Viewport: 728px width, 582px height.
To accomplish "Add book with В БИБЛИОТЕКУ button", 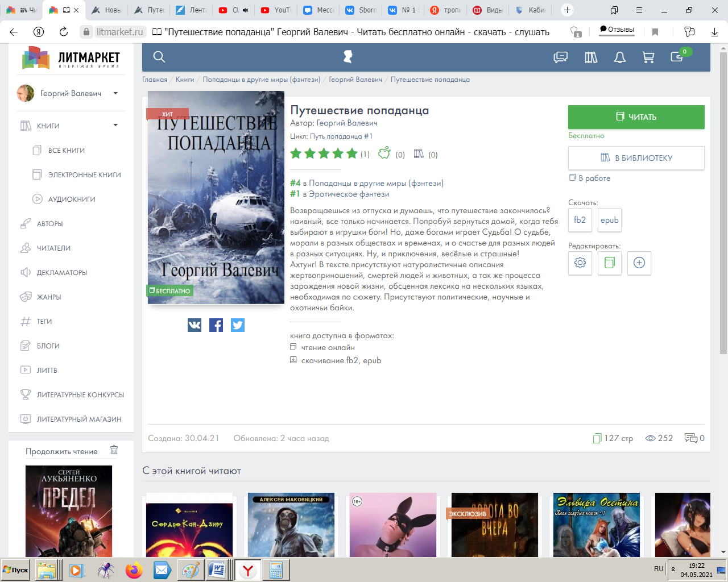I will (x=636, y=158).
